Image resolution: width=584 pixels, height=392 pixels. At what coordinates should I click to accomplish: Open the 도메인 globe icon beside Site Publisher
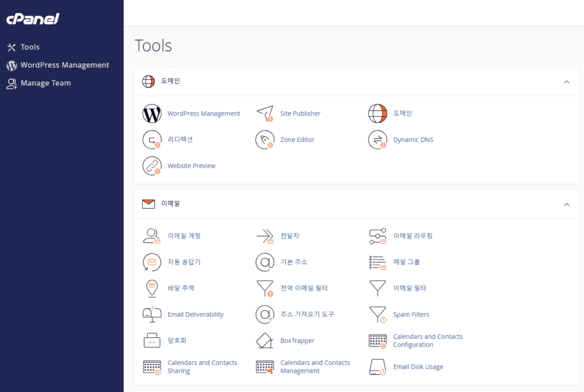click(x=378, y=113)
